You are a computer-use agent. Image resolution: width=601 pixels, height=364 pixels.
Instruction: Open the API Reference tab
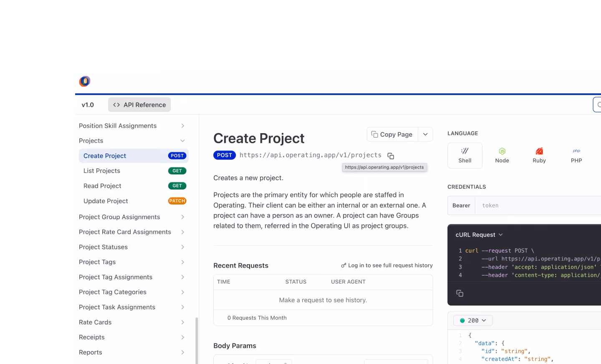point(139,105)
